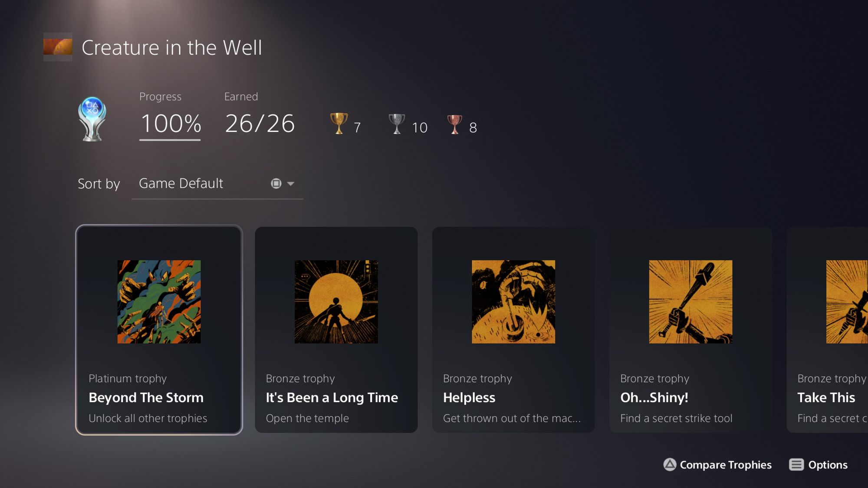Select the 'Oh...Shiny!' bronze trophy icon
The width and height of the screenshot is (868, 488).
(690, 301)
